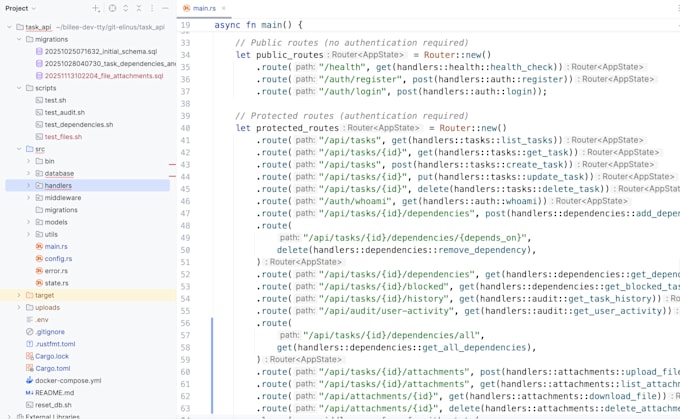680x419 pixels.
Task: Click protected_routes variable on line 40
Action: pos(298,128)
